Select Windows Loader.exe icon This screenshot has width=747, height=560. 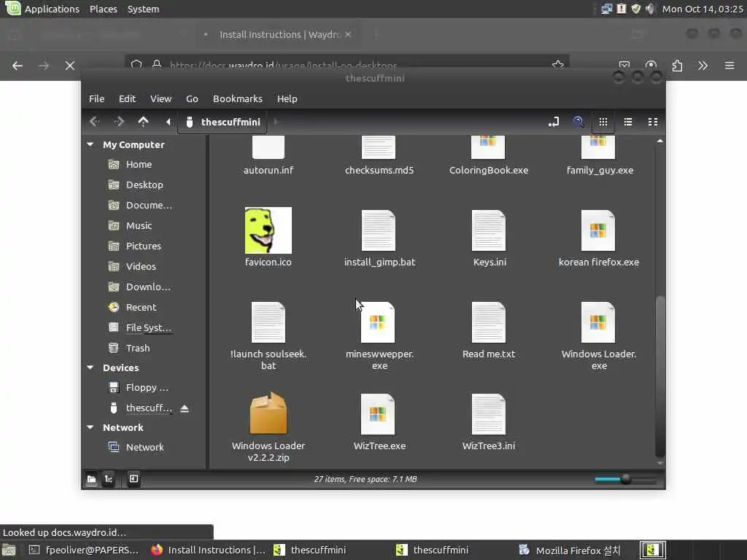(598, 322)
